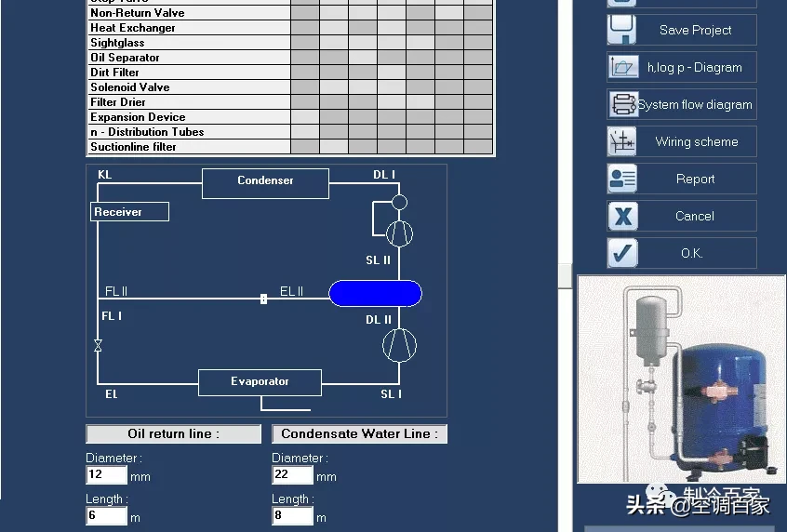Click the Cancel X icon
This screenshot has height=532, width=787.
pyautogui.click(x=623, y=216)
